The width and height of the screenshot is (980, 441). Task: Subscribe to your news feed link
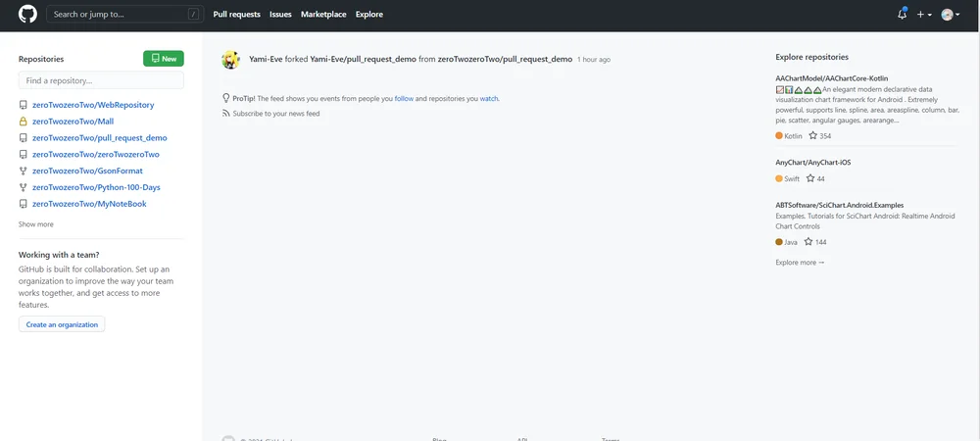[x=275, y=114]
